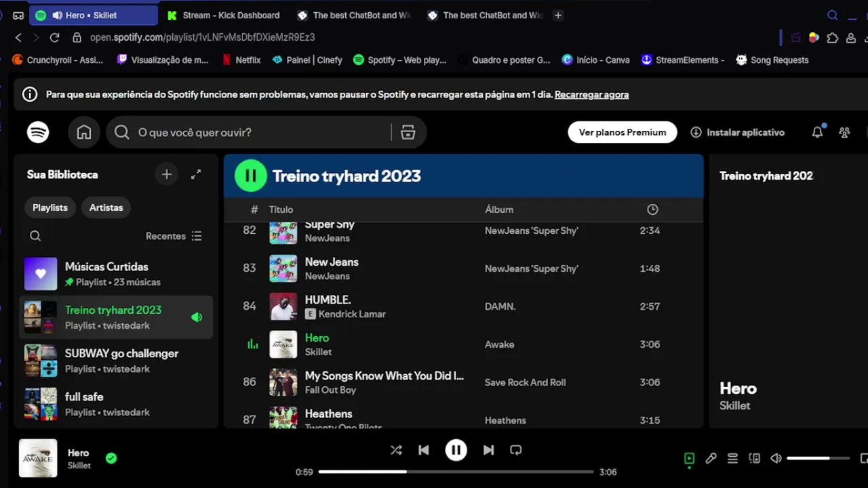Image resolution: width=868 pixels, height=488 pixels.
Task: Open the Song Requests bookmark
Action: (x=772, y=60)
